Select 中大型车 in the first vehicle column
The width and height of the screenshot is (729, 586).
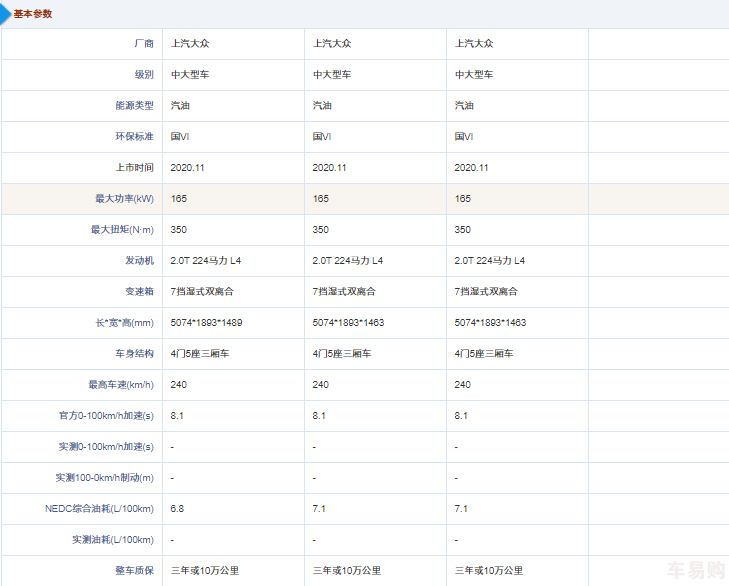[x=190, y=74]
